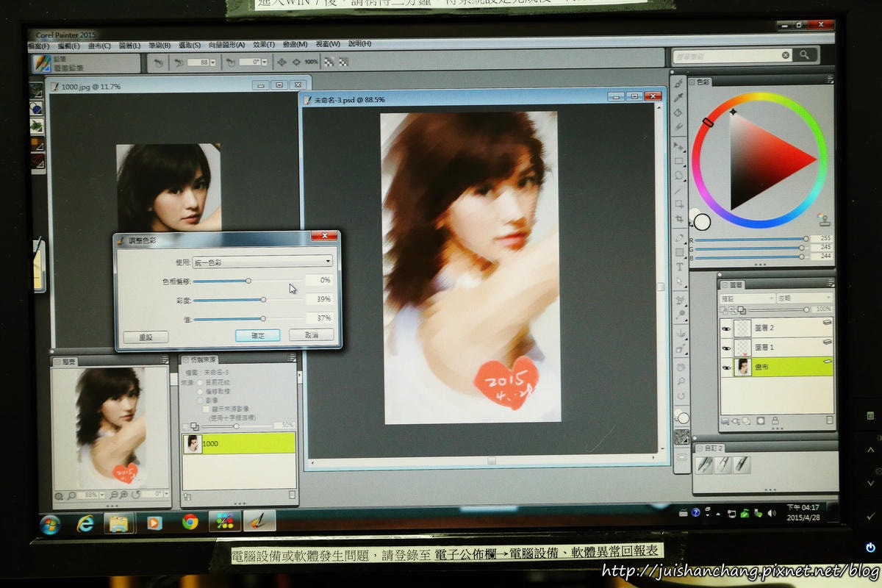The height and width of the screenshot is (588, 882).
Task: Choose the Lasso selection tool
Action: (x=680, y=176)
